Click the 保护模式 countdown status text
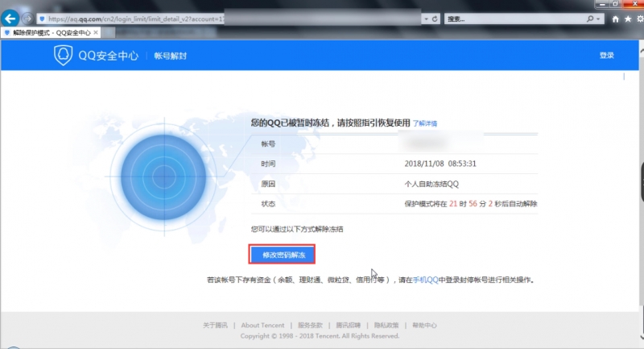The width and height of the screenshot is (644, 349). 471,204
